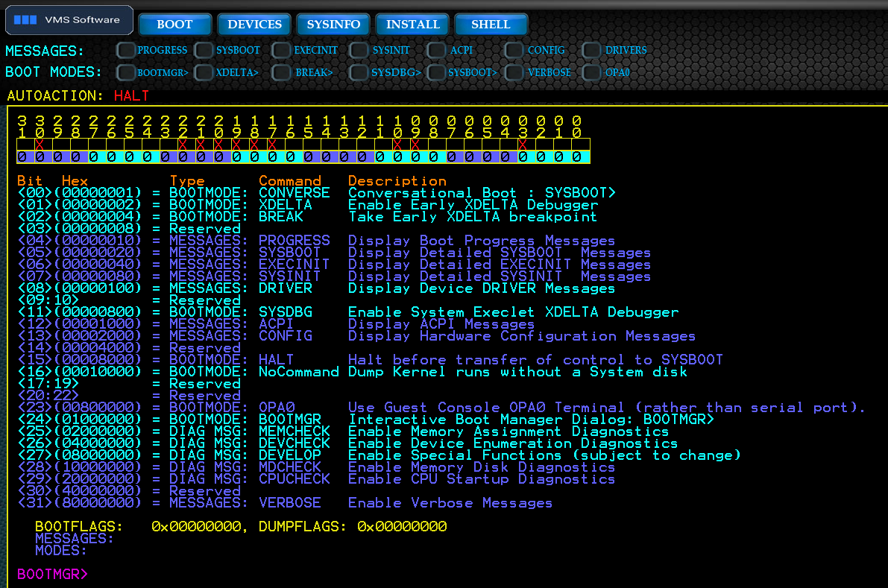
Task: Click the ACPI command in bit 12 row
Action: [277, 323]
